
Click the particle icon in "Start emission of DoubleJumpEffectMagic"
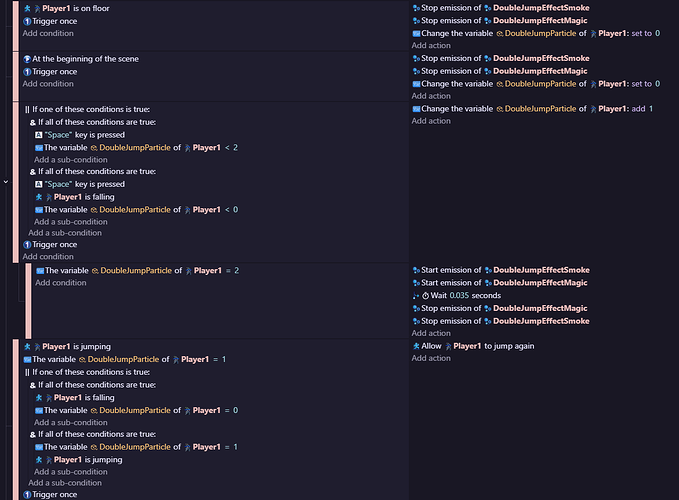click(x=486, y=283)
